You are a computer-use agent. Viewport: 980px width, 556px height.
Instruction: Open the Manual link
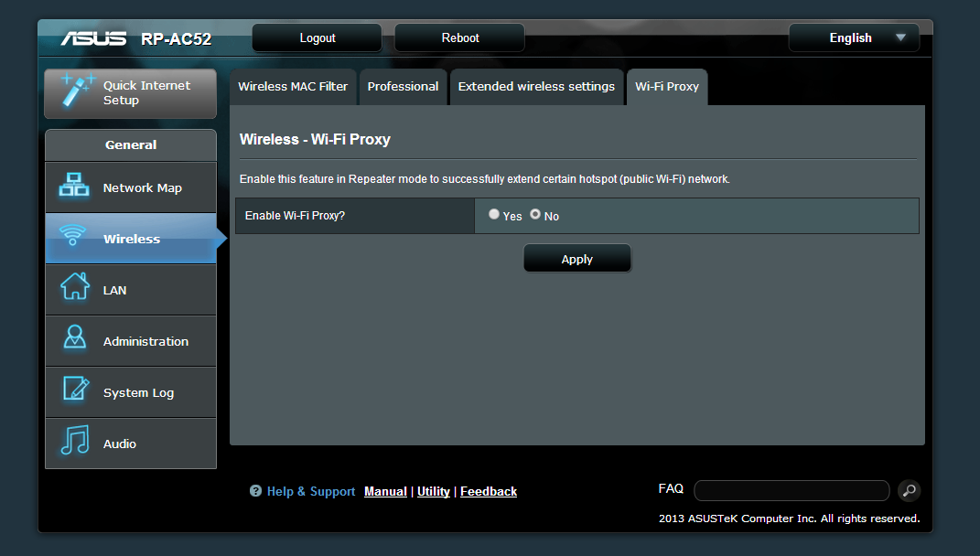point(385,492)
